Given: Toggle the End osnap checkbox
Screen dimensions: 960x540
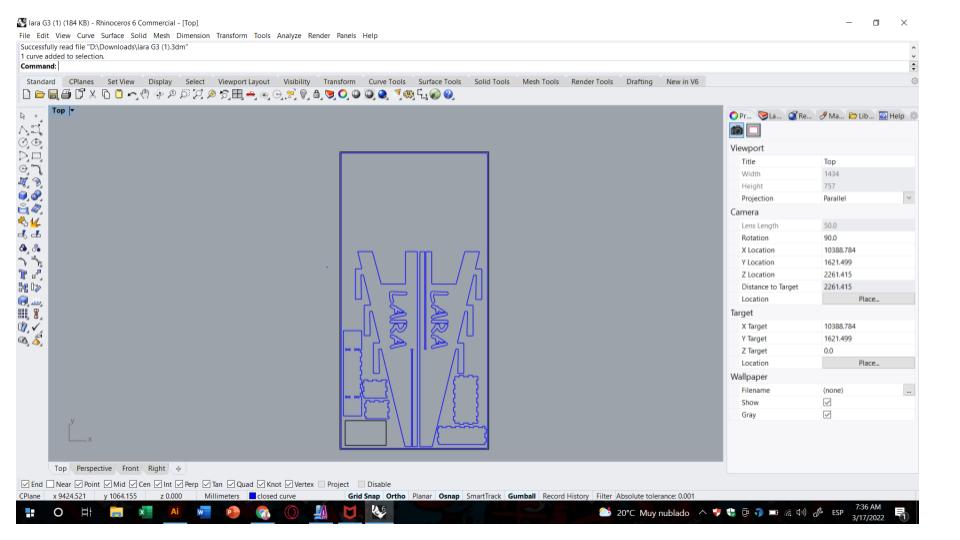Looking at the screenshot, I should (x=25, y=484).
